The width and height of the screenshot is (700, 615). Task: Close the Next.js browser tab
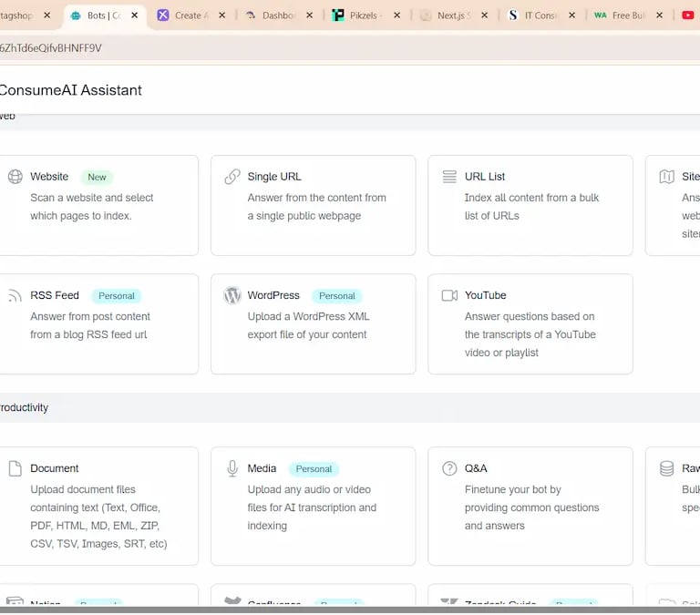coord(484,15)
